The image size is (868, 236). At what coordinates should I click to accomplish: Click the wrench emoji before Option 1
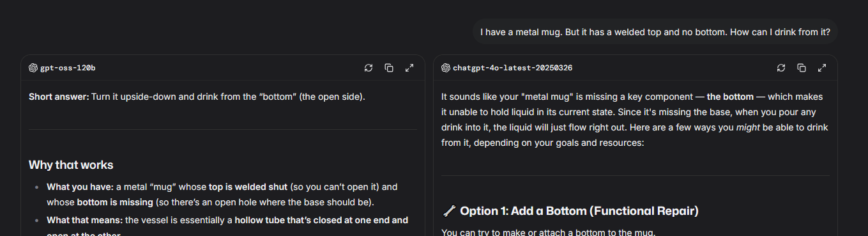coord(448,210)
